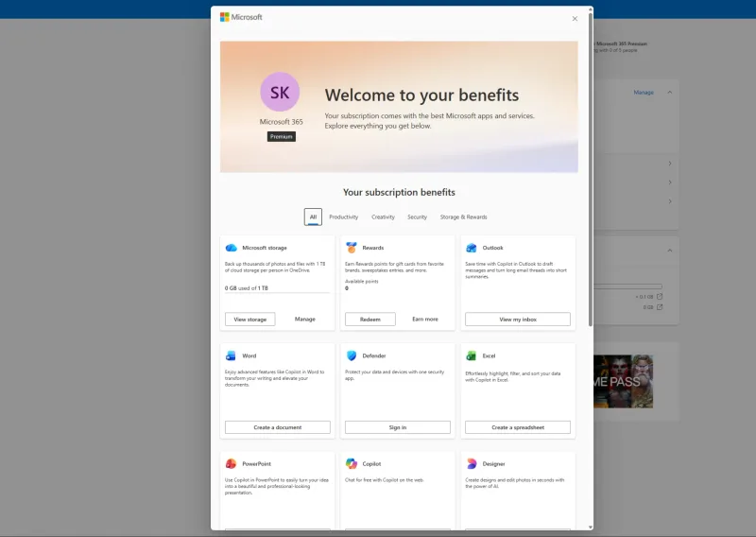Click the Create a spreadsheet button
Image resolution: width=756 pixels, height=537 pixels.
coord(518,427)
